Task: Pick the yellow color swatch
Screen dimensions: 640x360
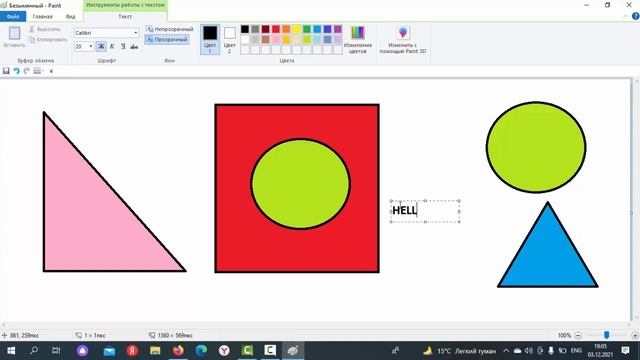Action: point(296,29)
